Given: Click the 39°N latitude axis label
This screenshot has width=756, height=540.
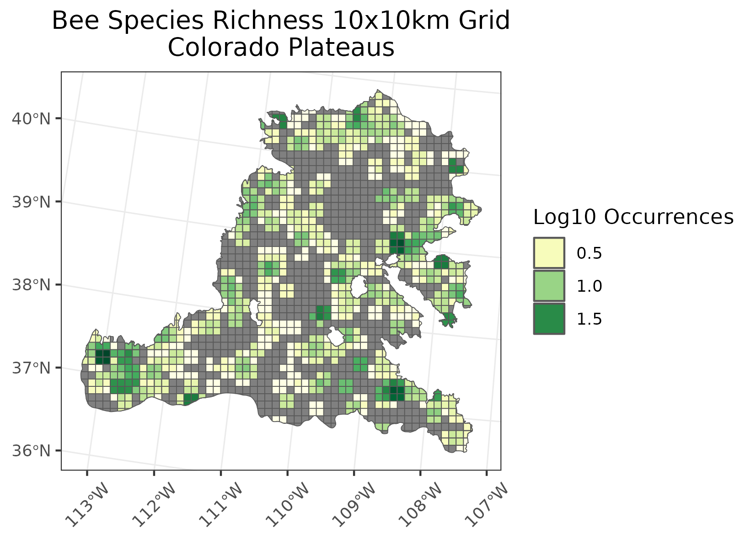Looking at the screenshot, I should pyautogui.click(x=31, y=202).
